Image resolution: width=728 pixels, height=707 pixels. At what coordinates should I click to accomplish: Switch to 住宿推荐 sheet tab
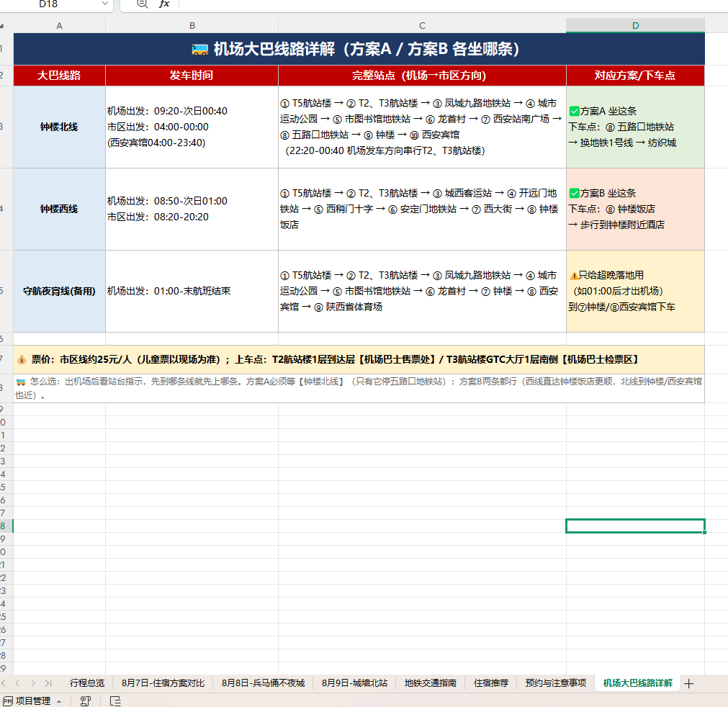coord(491,683)
